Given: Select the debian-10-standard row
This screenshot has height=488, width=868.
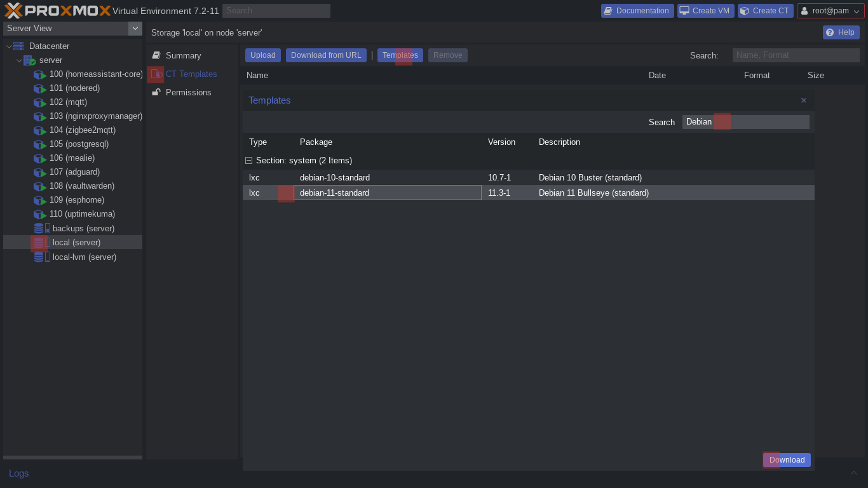Looking at the screenshot, I should [529, 177].
